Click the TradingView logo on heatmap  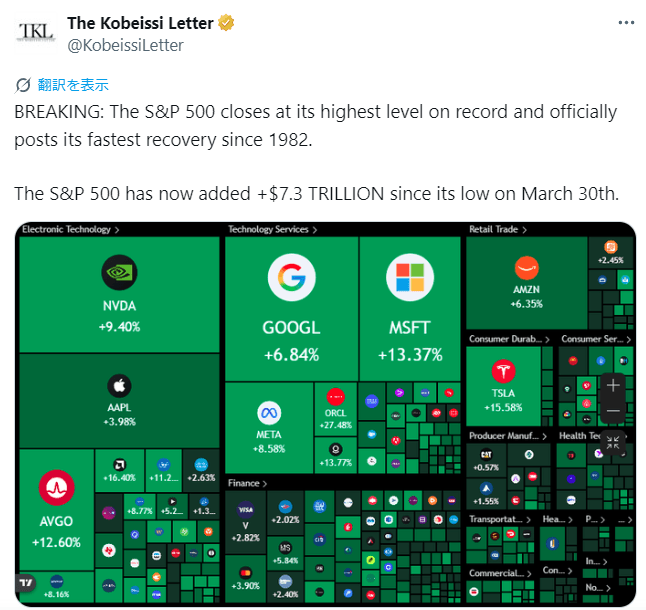tap(27, 583)
